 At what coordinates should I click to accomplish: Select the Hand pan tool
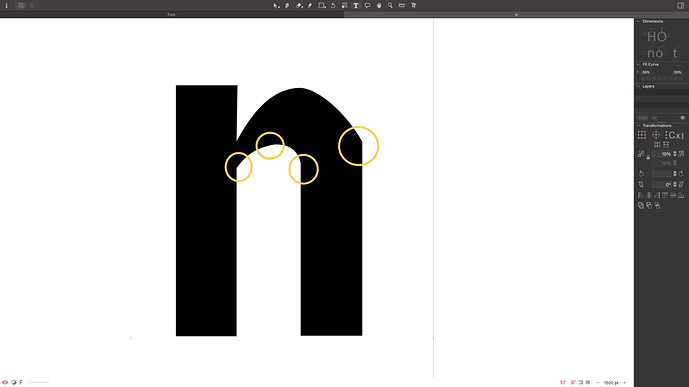[379, 6]
